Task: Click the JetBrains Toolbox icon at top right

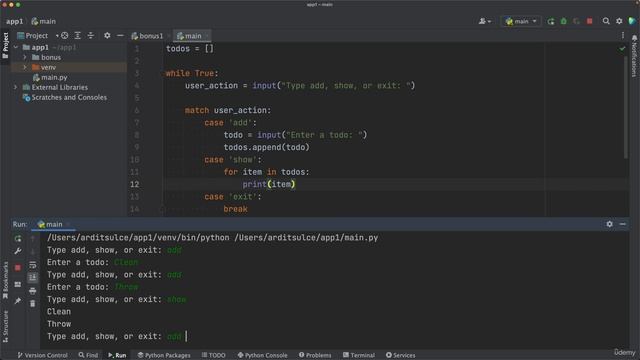Action: click(632, 21)
